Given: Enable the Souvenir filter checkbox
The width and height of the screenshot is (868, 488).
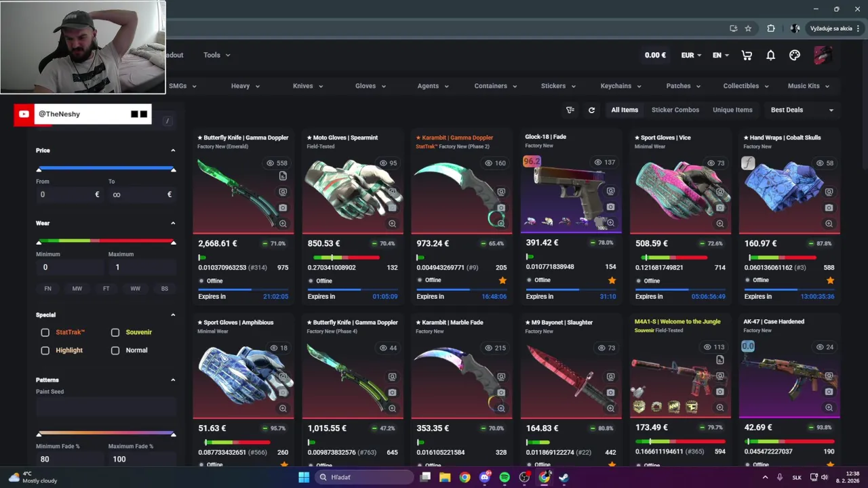Looking at the screenshot, I should [x=115, y=332].
